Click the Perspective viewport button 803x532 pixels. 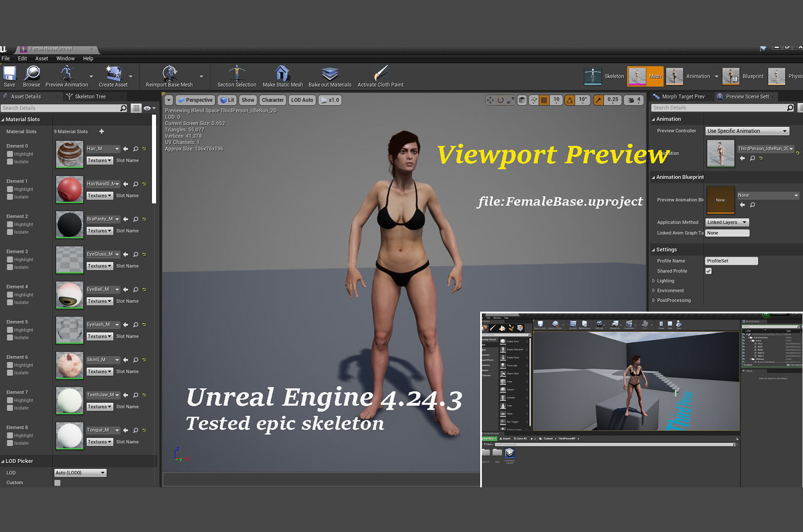[x=195, y=100]
